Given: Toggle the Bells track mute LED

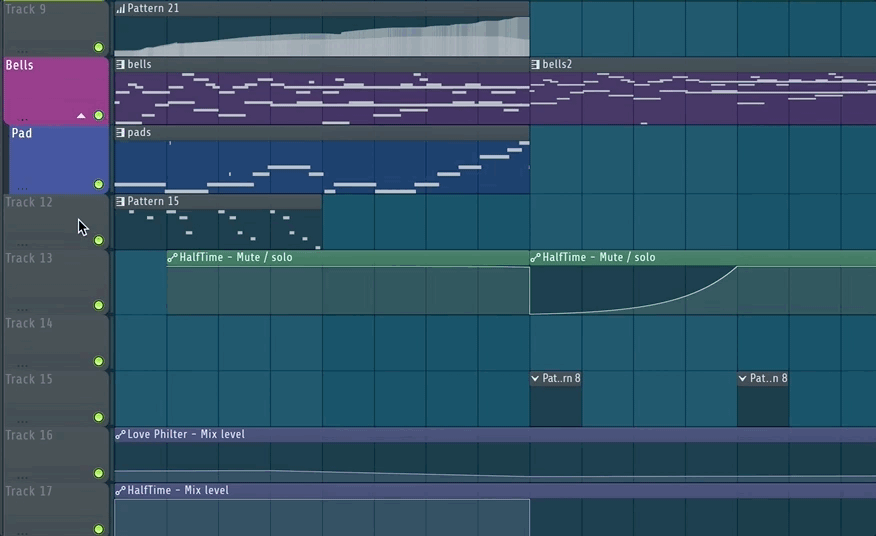Looking at the screenshot, I should coord(98,115).
